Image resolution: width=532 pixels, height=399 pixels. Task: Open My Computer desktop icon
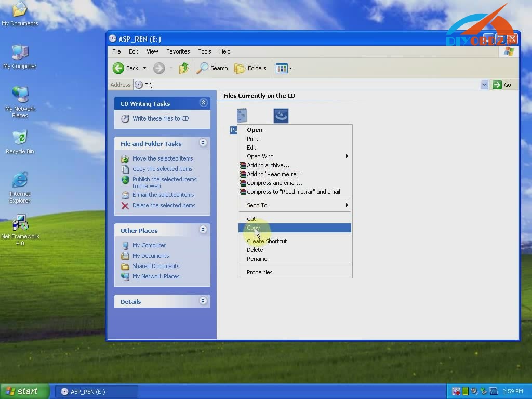pos(20,56)
